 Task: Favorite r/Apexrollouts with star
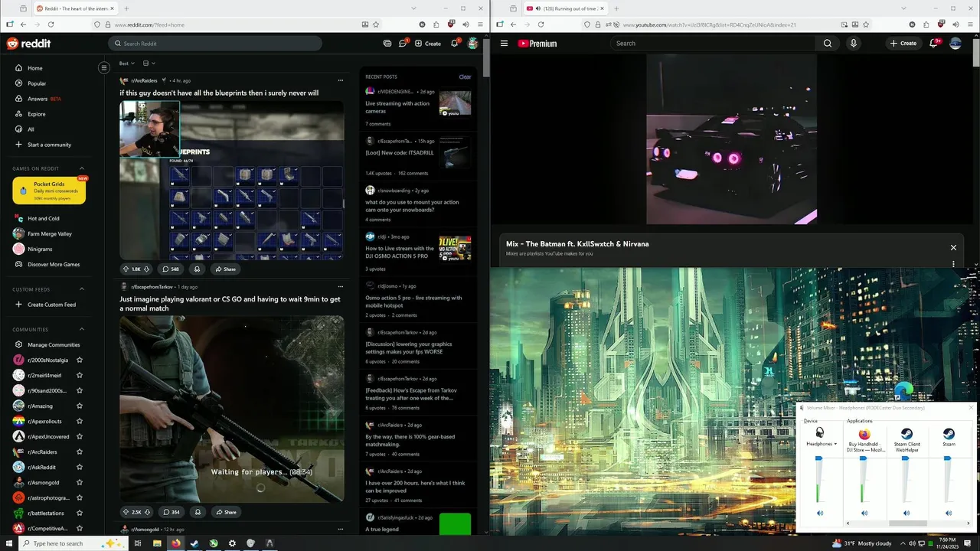click(80, 421)
